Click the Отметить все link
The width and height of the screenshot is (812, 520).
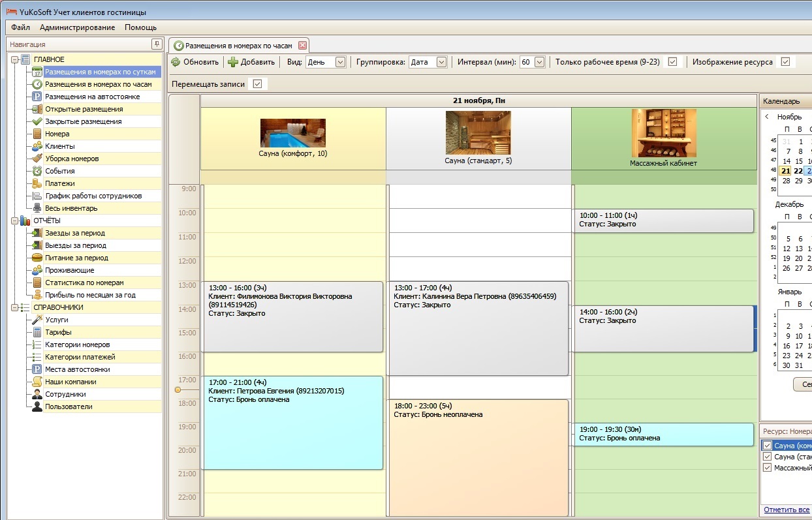[787, 510]
